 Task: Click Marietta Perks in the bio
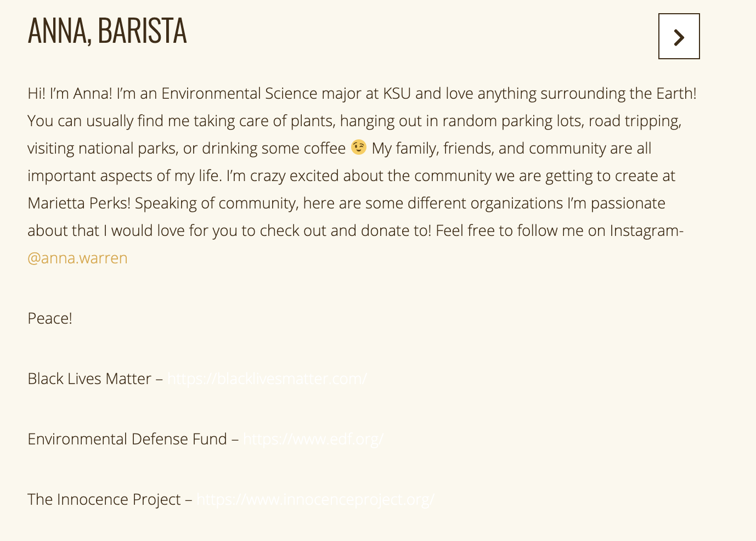coord(79,203)
